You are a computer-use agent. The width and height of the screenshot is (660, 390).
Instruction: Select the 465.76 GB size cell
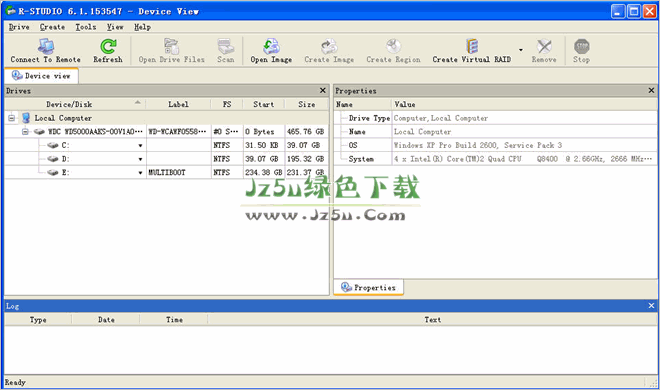[306, 132]
